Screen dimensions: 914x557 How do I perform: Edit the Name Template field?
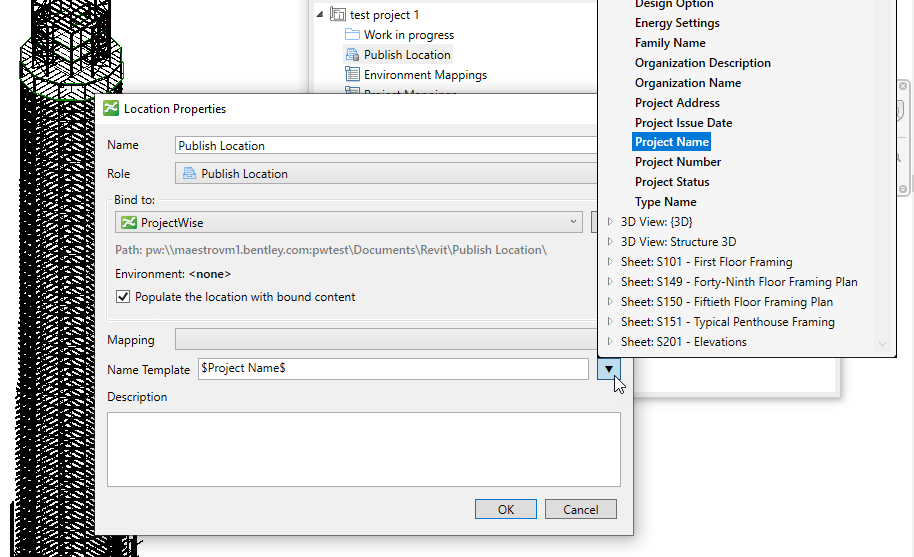(393, 369)
